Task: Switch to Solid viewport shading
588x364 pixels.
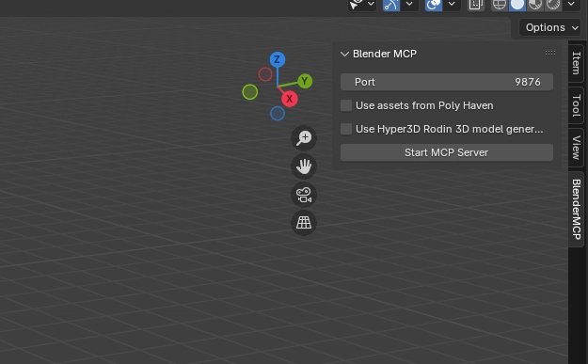Action: click(x=517, y=4)
